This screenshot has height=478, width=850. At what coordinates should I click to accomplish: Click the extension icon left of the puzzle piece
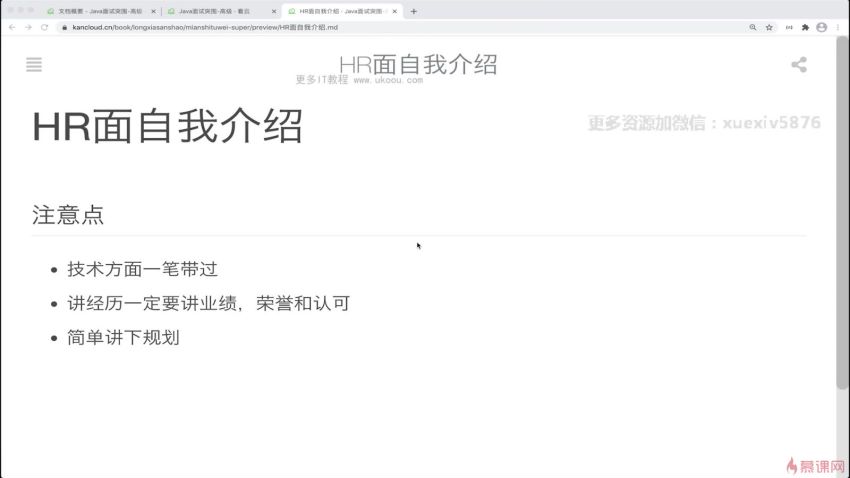point(788,27)
